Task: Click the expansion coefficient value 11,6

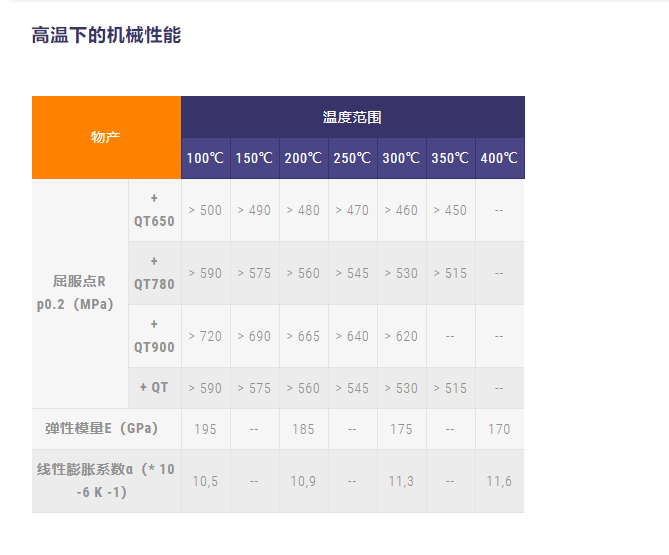Action: pos(500,481)
